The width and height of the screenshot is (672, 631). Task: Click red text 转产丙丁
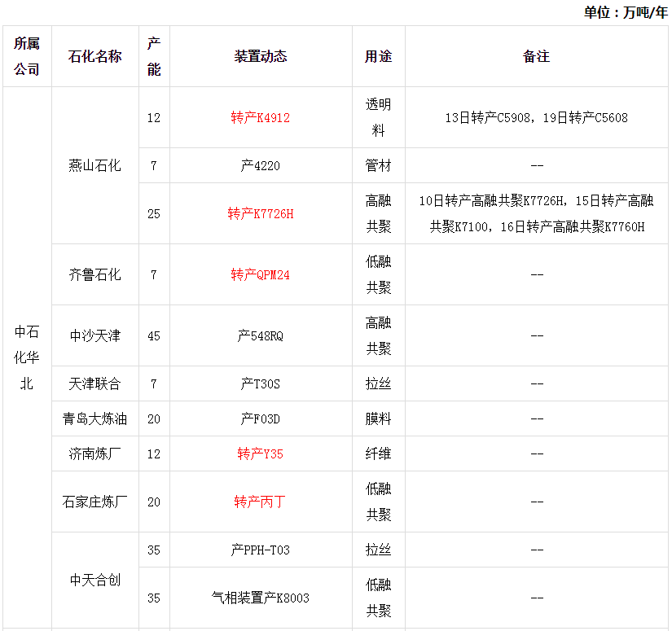[x=260, y=502]
